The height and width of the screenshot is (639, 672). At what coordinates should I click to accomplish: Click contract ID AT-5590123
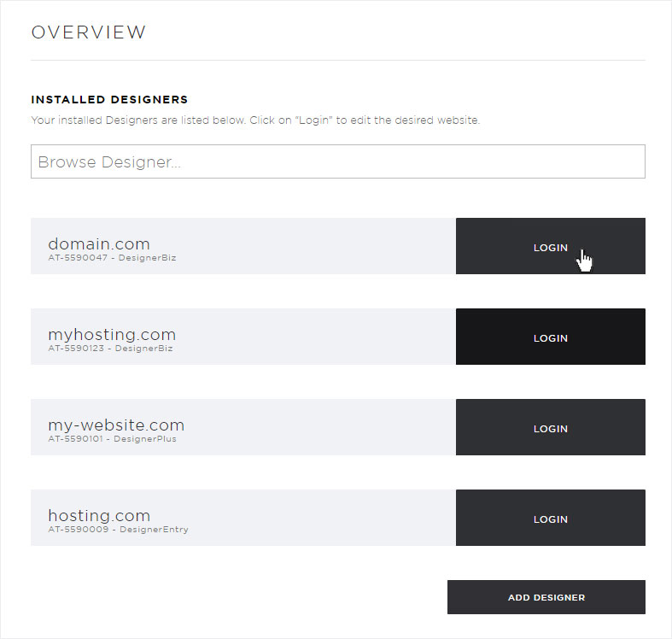tap(76, 349)
